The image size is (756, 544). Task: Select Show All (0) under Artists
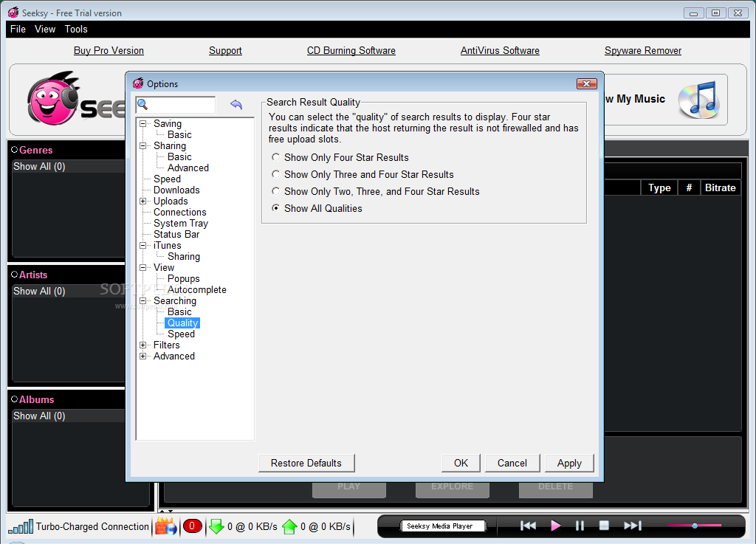point(68,291)
